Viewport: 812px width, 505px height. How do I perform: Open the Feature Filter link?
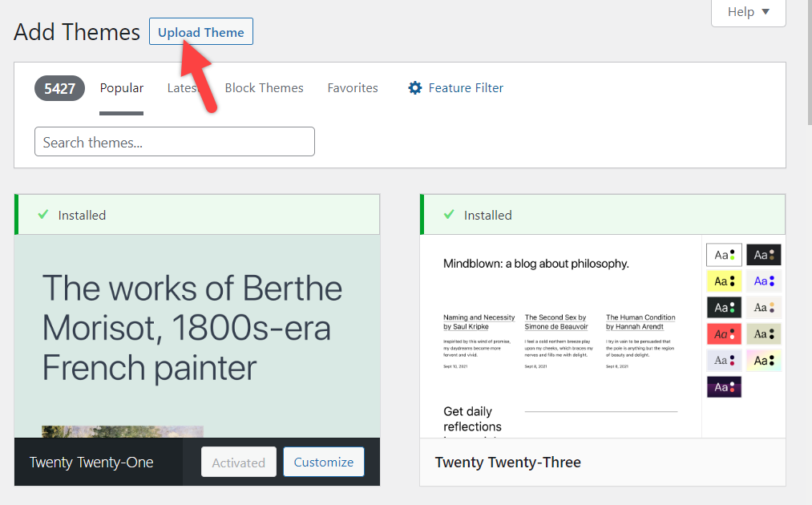(465, 88)
